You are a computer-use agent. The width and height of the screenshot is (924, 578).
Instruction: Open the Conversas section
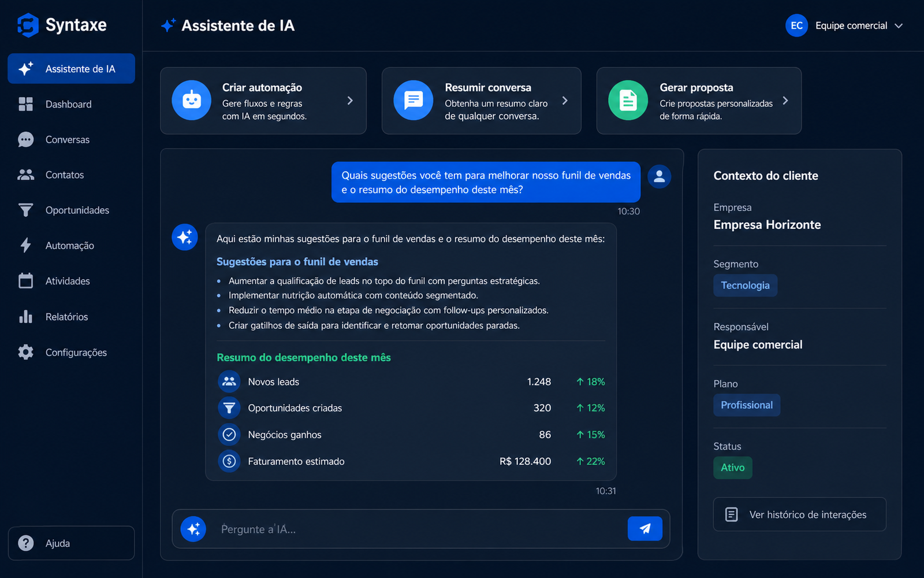point(71,139)
